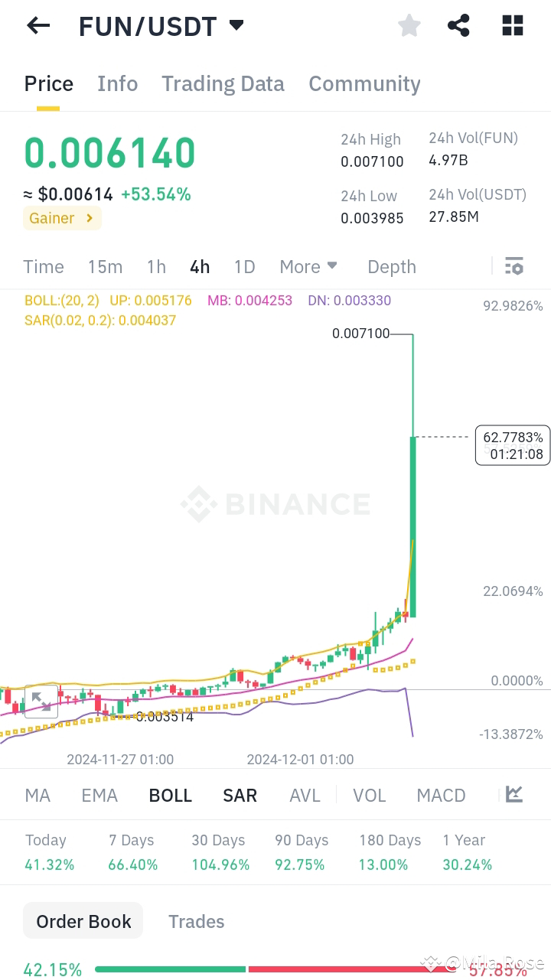
Task: Disable the SAR indicator
Action: (x=240, y=795)
